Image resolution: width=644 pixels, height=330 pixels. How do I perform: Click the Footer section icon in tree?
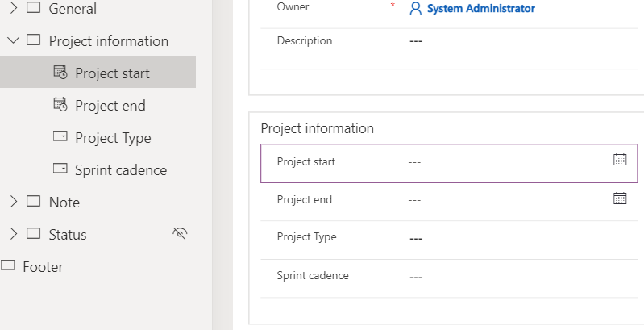point(7,266)
